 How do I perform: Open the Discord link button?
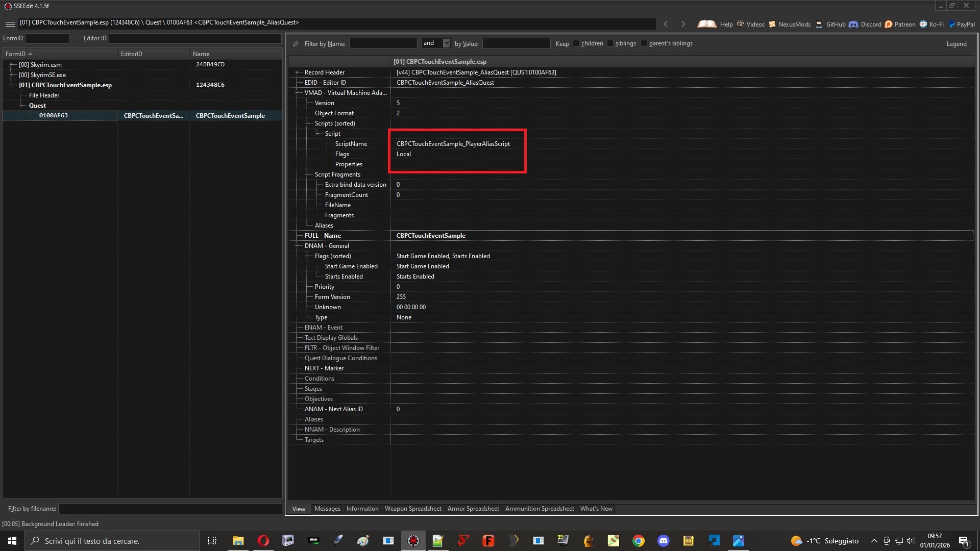865,24
